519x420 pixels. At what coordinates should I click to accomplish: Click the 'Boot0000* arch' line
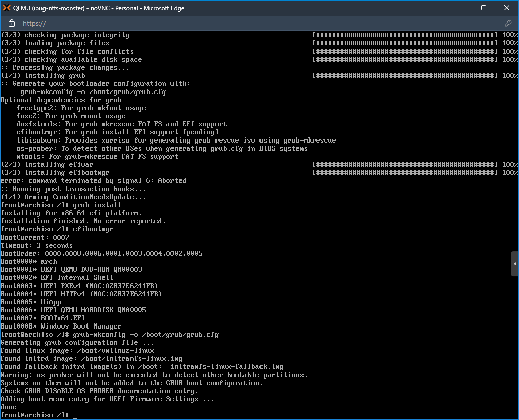click(x=29, y=262)
